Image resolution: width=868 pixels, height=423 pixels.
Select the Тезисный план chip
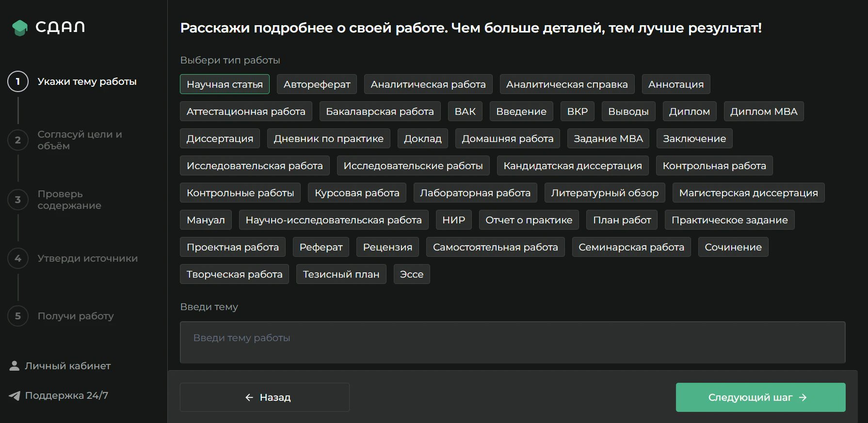click(x=341, y=274)
